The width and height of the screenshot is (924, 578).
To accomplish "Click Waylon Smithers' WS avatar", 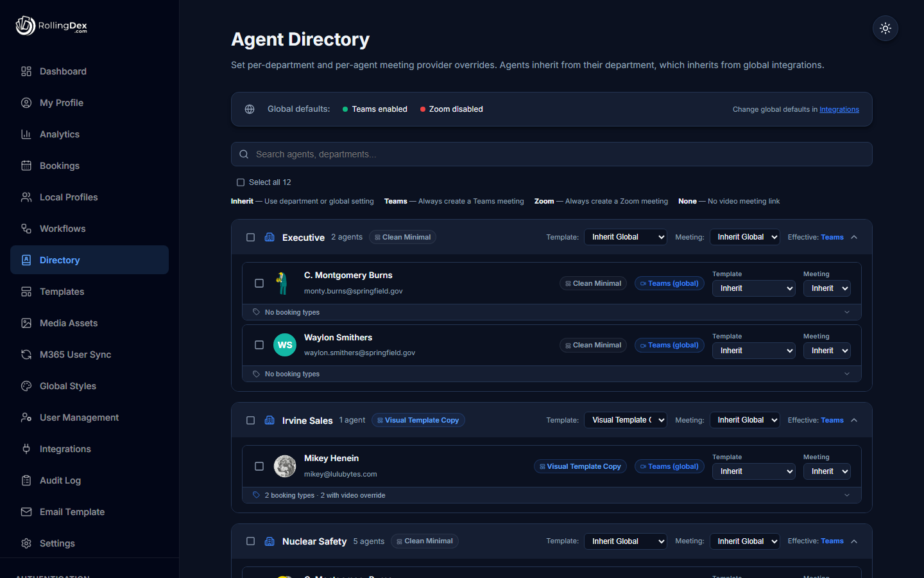I will (285, 345).
